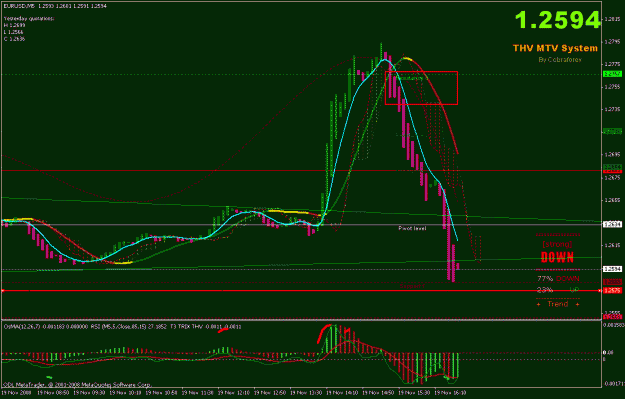The image size is (625, 399).
Task: Click the 23% UP reading
Action: [x=558, y=290]
